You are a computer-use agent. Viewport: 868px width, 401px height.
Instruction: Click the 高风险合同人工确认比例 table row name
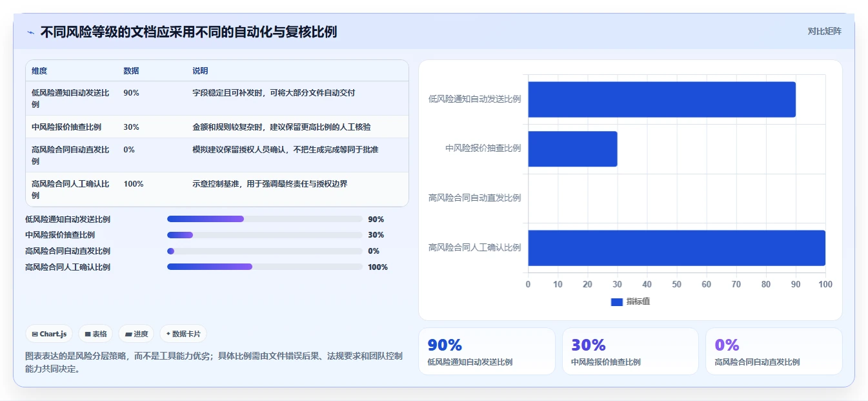[70, 189]
